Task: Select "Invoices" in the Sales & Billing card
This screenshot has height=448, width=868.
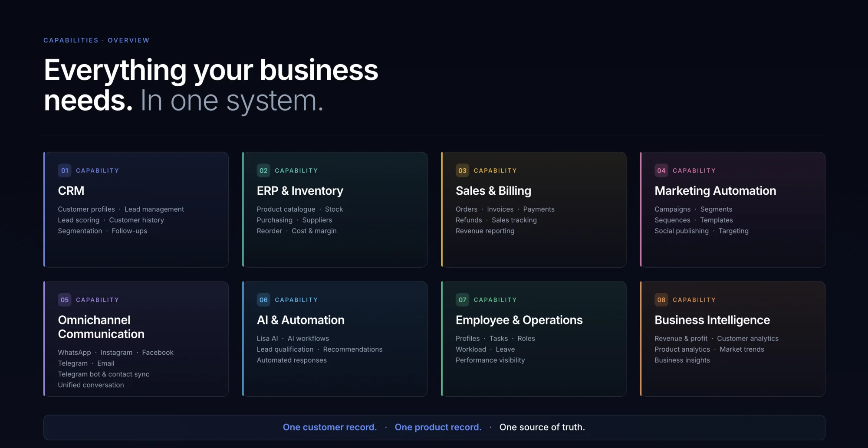Action: point(500,209)
